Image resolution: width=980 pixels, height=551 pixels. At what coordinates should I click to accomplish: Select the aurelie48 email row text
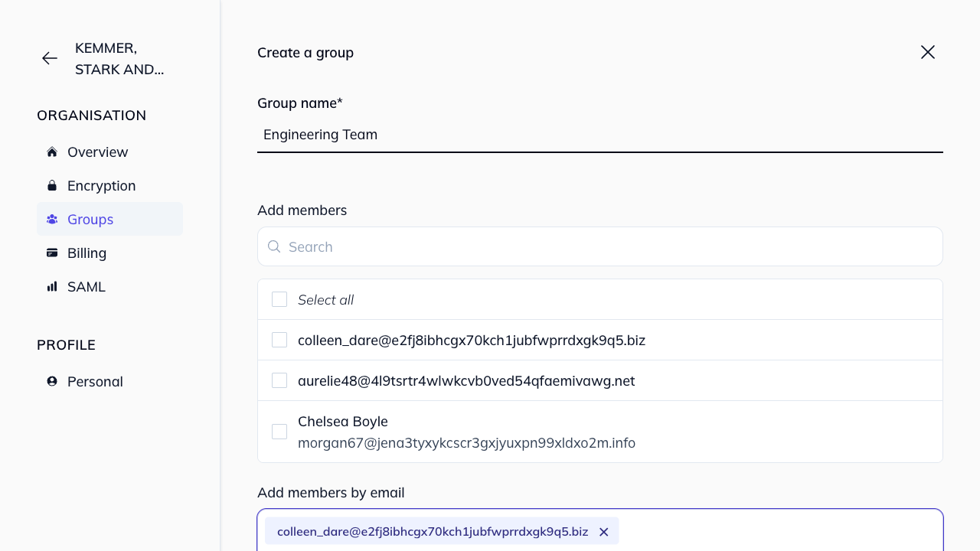click(x=466, y=380)
